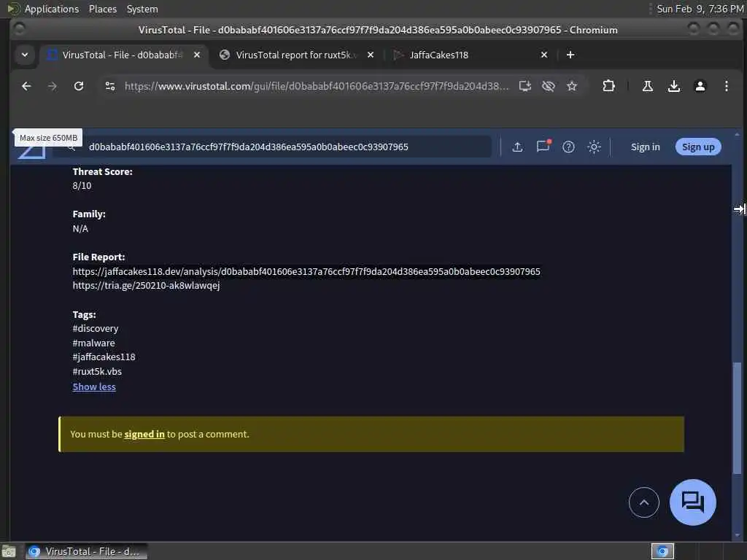Open the downloads icon

coord(673,86)
